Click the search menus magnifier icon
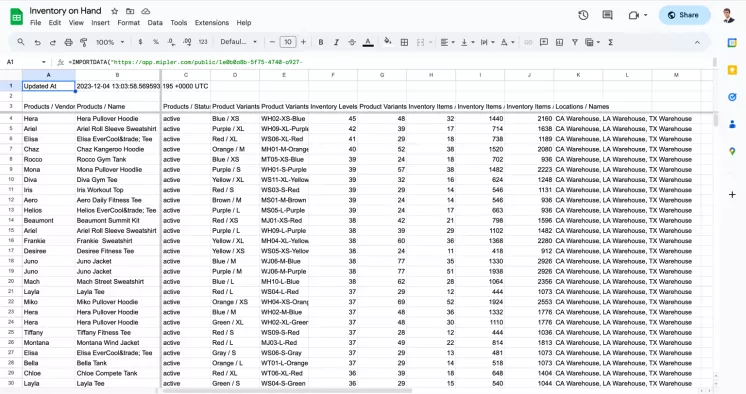 21,42
